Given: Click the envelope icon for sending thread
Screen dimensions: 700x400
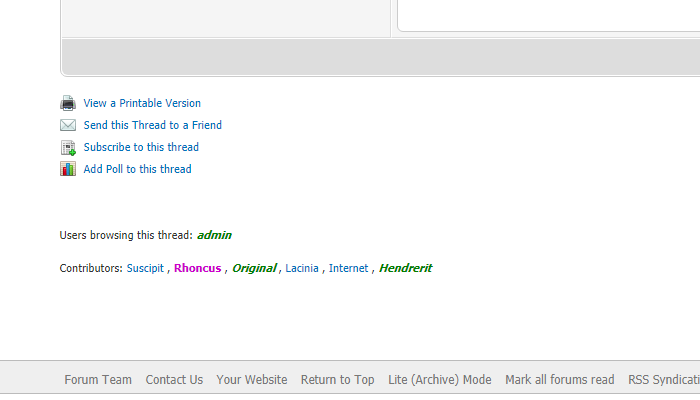Looking at the screenshot, I should tap(68, 125).
